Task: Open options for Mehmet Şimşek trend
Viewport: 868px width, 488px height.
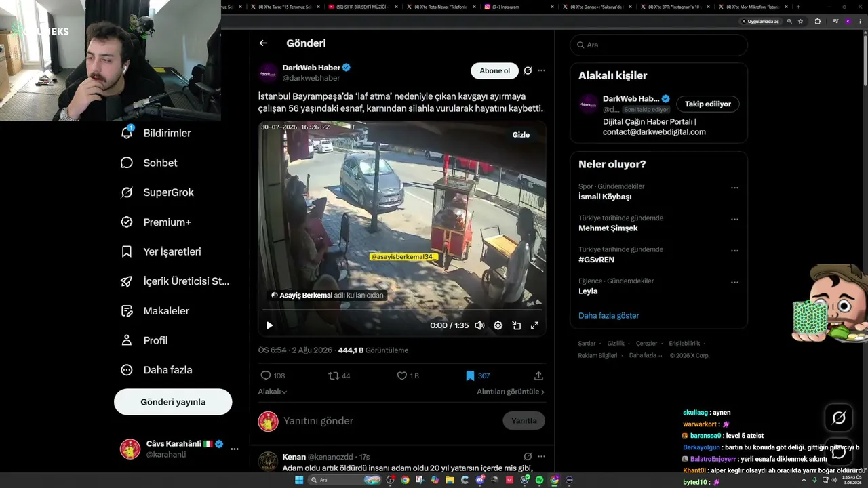Action: coord(734,220)
